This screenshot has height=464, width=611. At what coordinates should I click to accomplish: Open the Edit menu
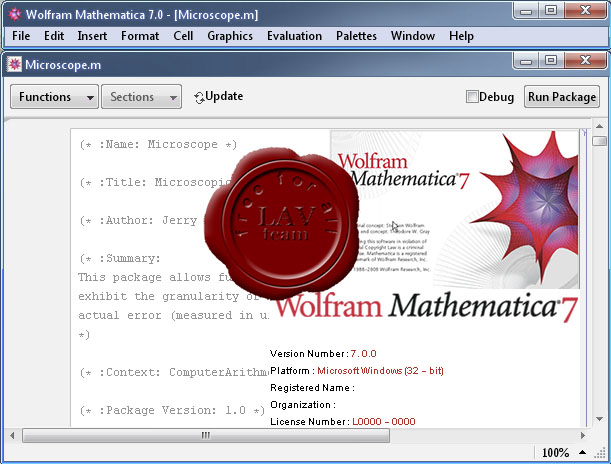(x=54, y=36)
